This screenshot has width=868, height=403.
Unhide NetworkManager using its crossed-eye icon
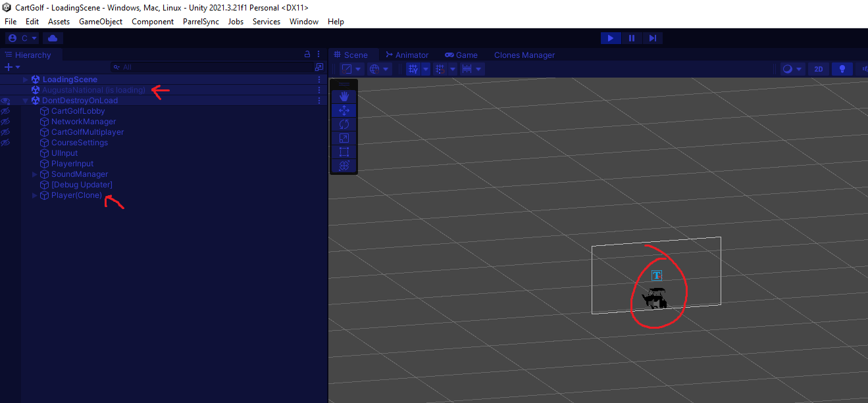click(x=5, y=121)
